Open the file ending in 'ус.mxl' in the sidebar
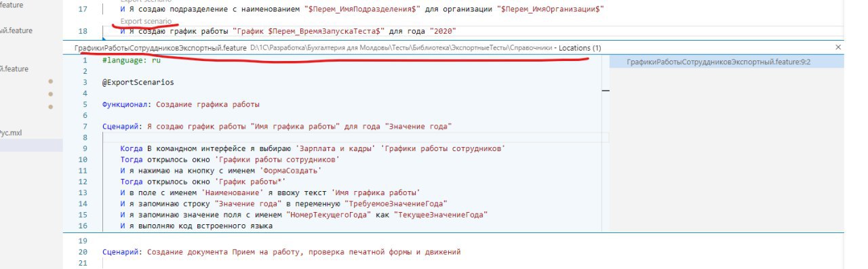 tap(12, 133)
